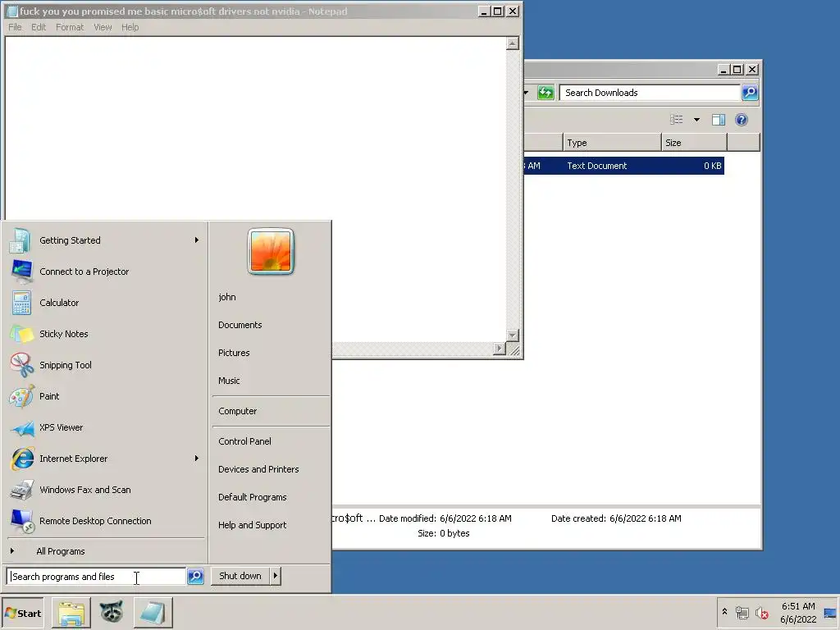Open Notepad Edit menu
Image resolution: width=840 pixels, height=630 pixels.
(39, 27)
